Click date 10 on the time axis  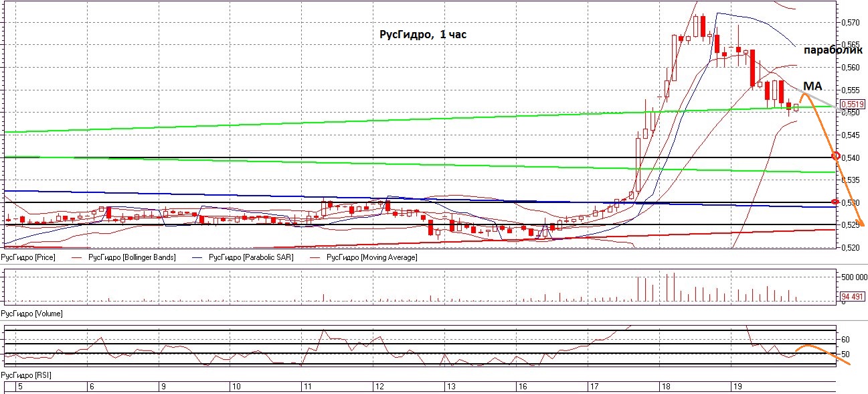236,387
